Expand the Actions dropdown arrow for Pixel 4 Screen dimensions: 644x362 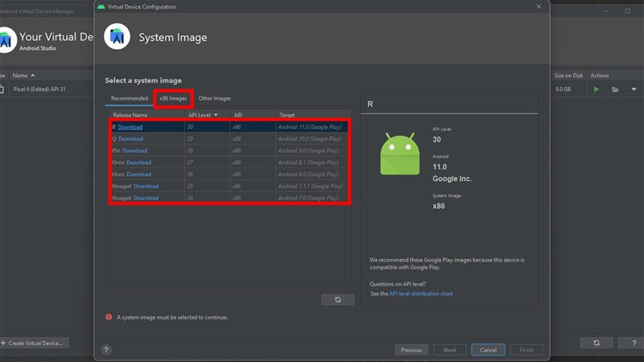(x=634, y=89)
